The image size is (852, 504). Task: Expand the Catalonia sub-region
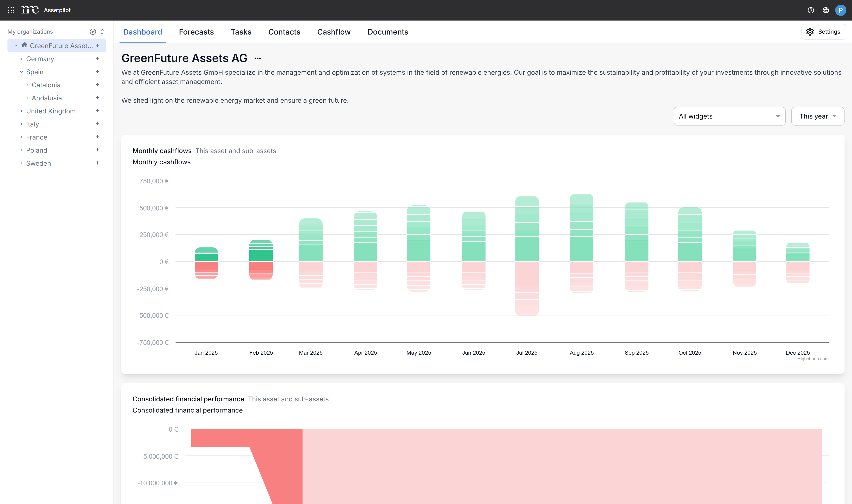(x=27, y=85)
